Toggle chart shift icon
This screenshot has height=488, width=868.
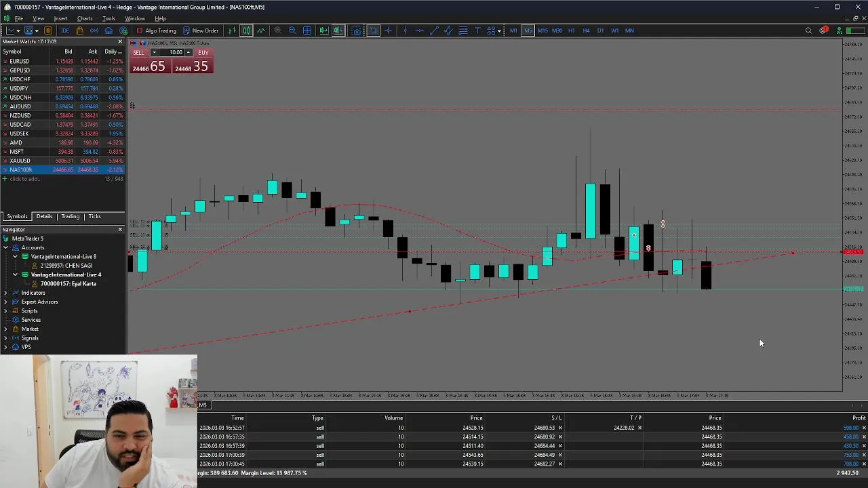338,30
